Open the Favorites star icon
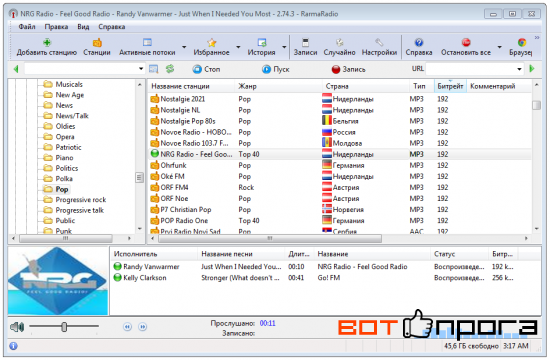Image resolution: width=550 pixels, height=360 pixels. [x=212, y=43]
